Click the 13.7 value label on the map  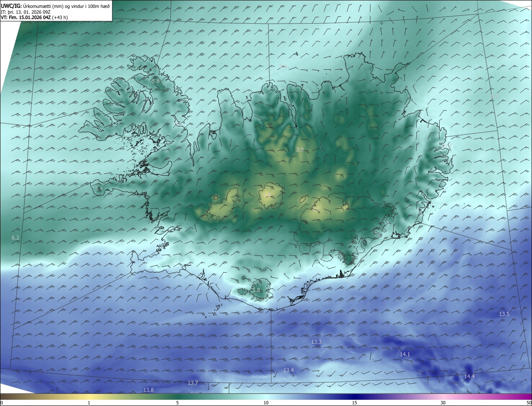pyautogui.click(x=193, y=383)
